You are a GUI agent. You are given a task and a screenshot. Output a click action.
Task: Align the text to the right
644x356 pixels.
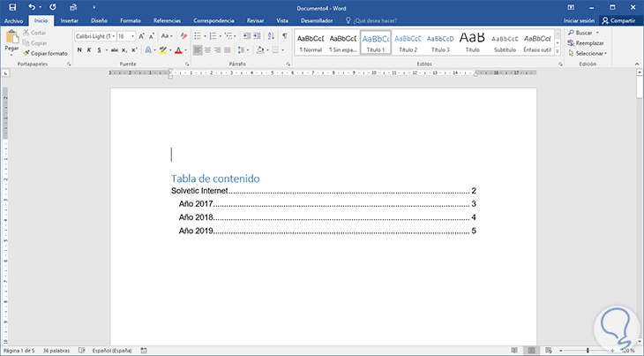[218, 50]
